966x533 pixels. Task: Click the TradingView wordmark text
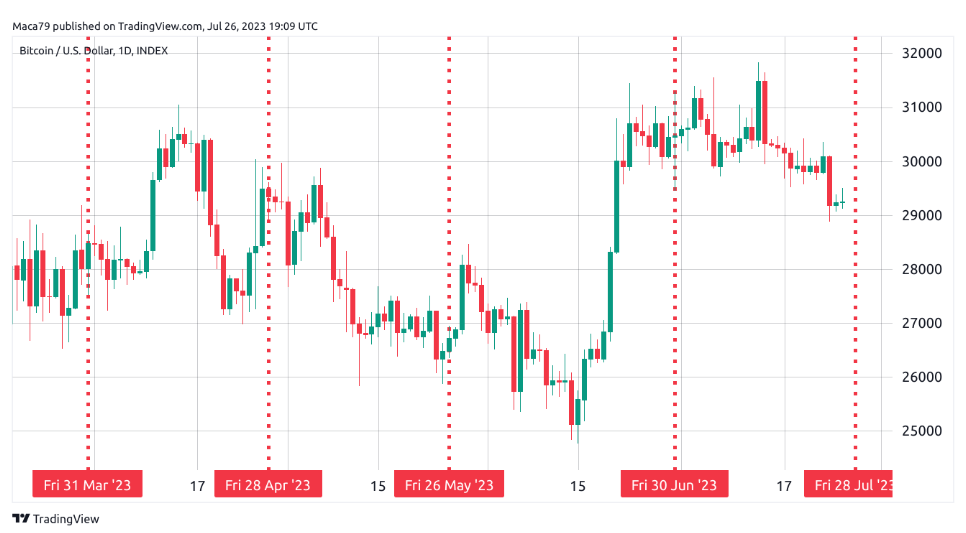(66, 519)
